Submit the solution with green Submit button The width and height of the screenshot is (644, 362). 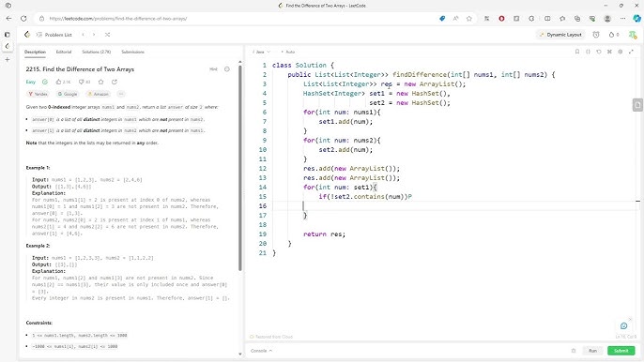[621, 351]
